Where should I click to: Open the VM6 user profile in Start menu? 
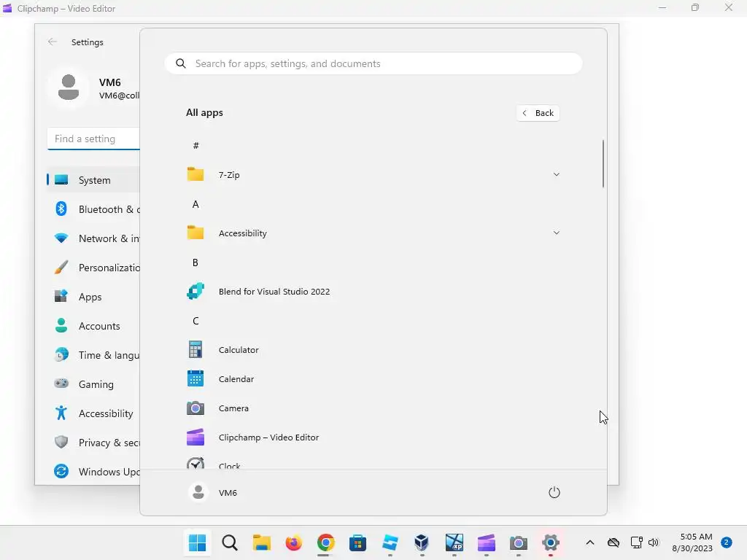[x=212, y=492]
